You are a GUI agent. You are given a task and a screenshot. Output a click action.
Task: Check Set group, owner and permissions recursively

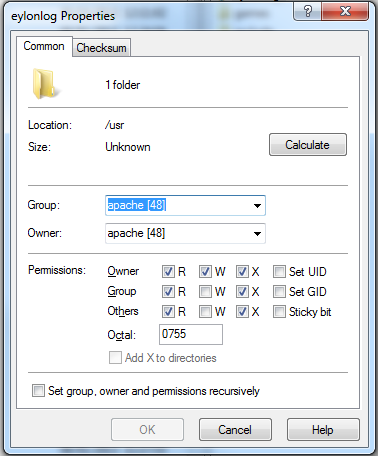tap(38, 390)
